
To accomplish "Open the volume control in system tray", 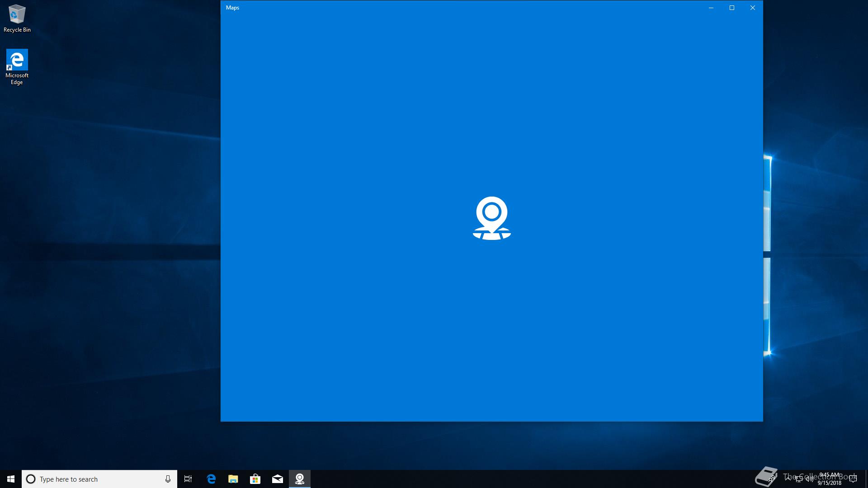I will 810,479.
